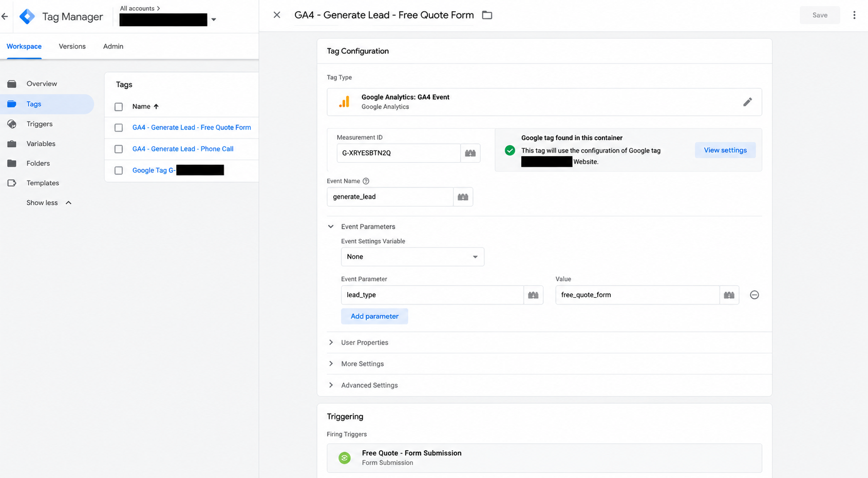The image size is (868, 478).
Task: Click the Add parameter button
Action: tap(374, 316)
